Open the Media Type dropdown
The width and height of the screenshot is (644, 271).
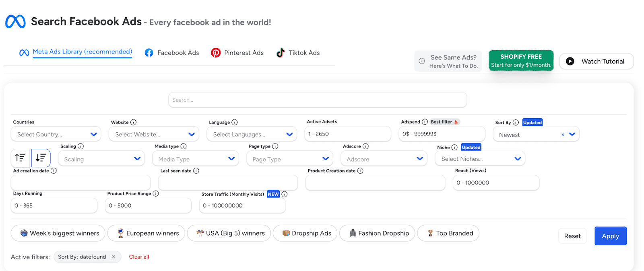[196, 159]
